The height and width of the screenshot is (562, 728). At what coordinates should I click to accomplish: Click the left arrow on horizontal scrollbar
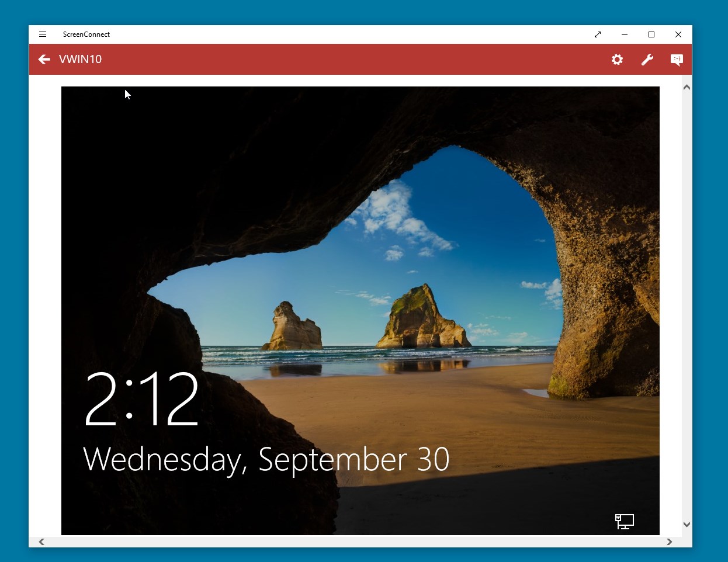coord(41,542)
